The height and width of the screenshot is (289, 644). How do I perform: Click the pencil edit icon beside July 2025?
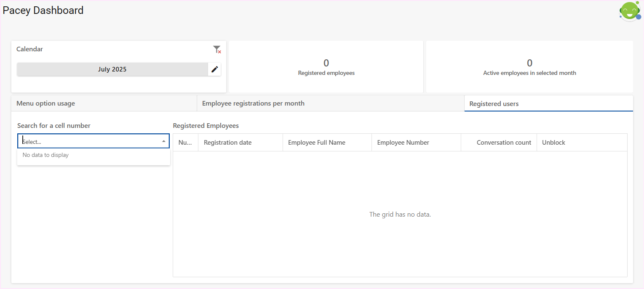(x=215, y=69)
